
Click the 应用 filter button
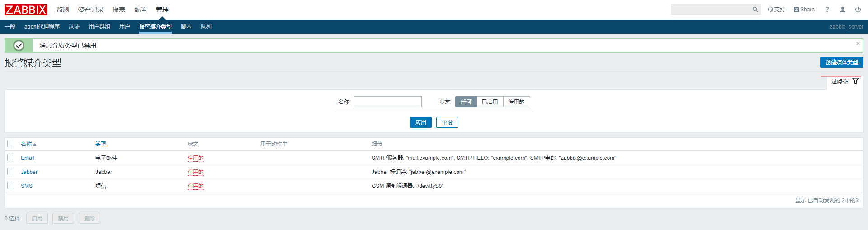(x=421, y=122)
